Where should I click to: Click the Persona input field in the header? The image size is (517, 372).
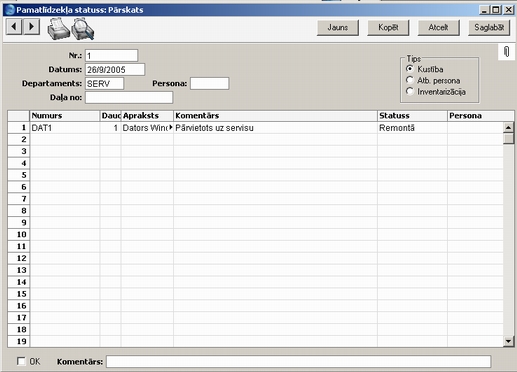209,83
